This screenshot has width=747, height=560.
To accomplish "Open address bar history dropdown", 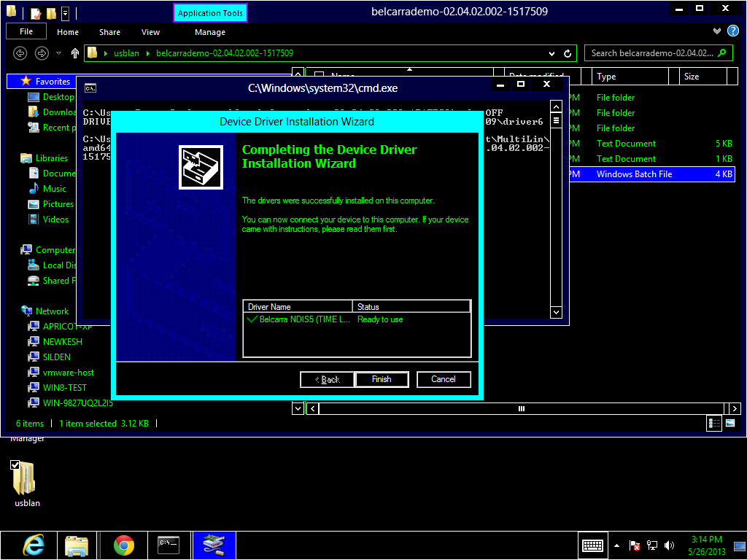I will coord(551,53).
